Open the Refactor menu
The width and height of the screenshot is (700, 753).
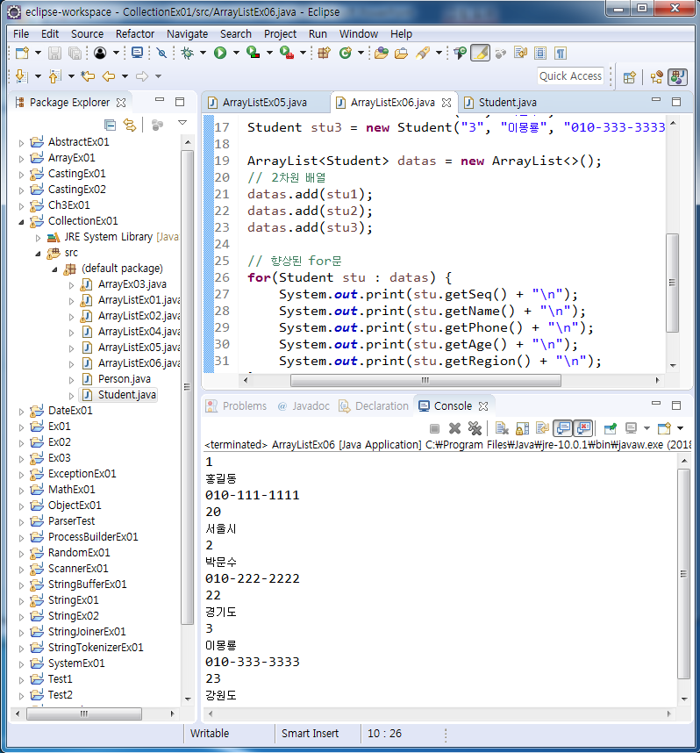[135, 34]
